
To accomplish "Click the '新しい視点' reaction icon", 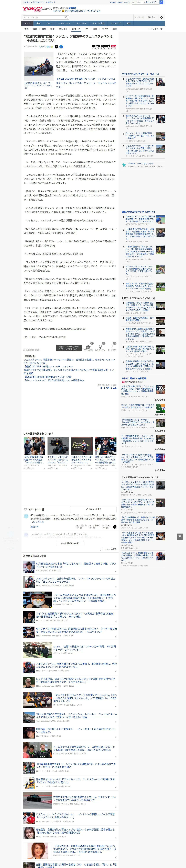I will point(112,347).
